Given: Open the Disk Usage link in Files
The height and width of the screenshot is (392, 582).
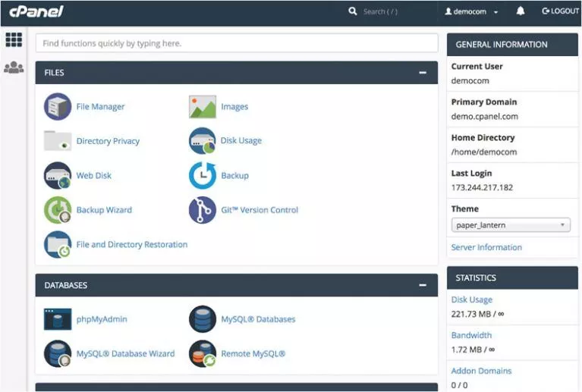Looking at the screenshot, I should [241, 140].
